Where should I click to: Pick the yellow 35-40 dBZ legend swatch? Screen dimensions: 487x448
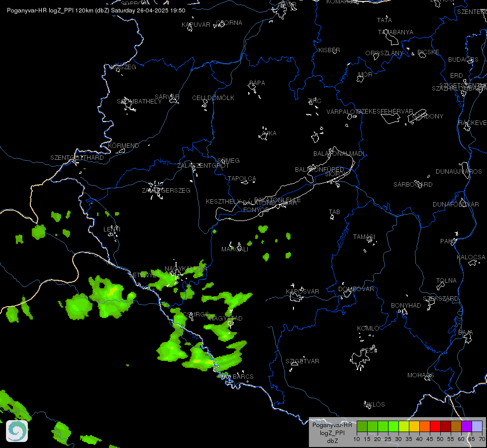pos(414,427)
